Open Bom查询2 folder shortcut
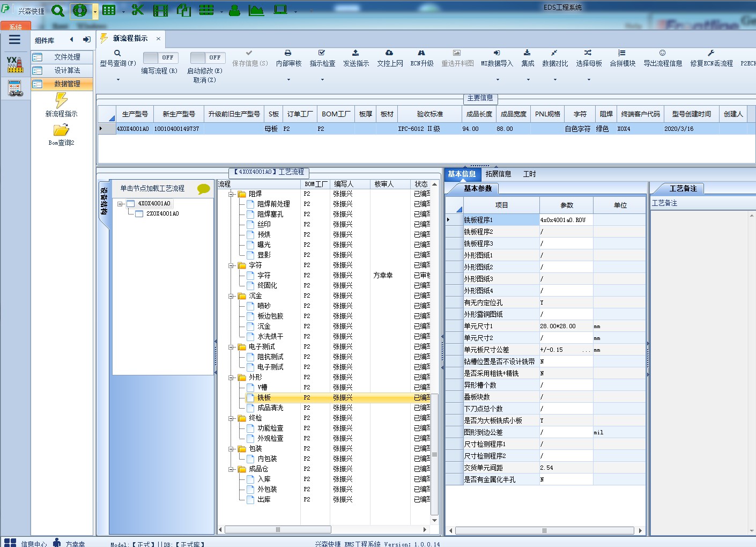The image size is (756, 547). click(x=61, y=135)
